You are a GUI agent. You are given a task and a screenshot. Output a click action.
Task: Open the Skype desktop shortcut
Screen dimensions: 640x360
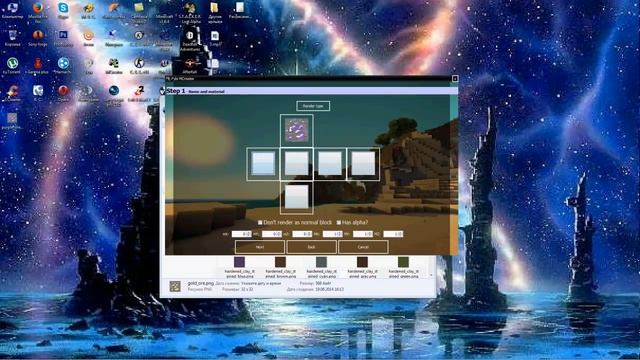(x=63, y=9)
